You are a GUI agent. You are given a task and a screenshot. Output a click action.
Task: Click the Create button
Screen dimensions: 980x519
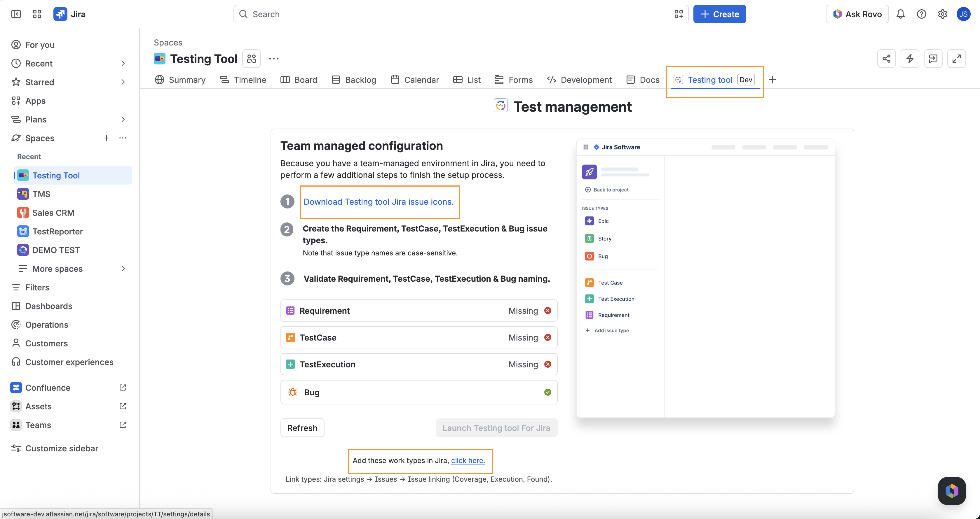tap(719, 14)
